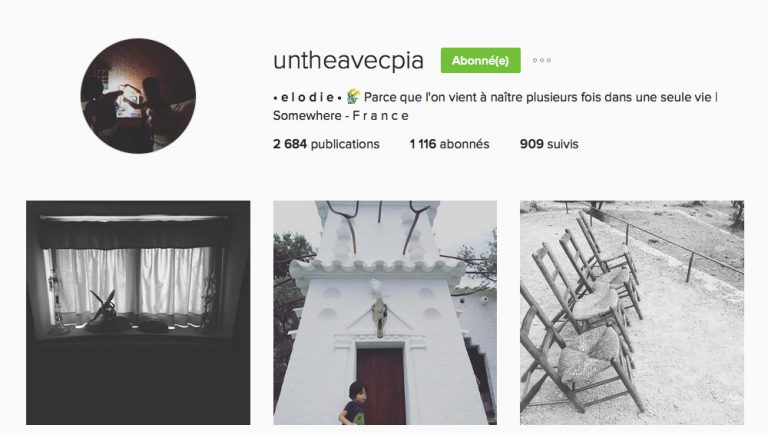Image resolution: width=768 pixels, height=435 pixels.
Task: Click the 2 684 publications count
Action: pyautogui.click(x=326, y=144)
